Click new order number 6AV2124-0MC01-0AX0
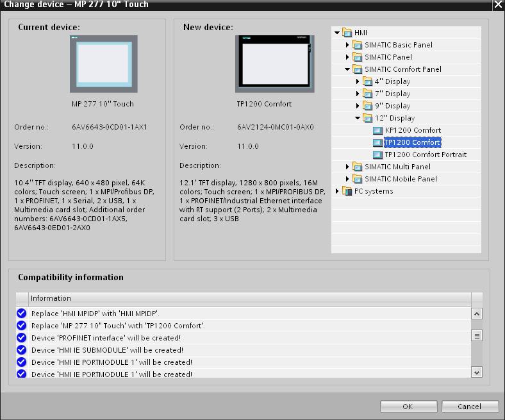The image size is (505, 420). 276,127
